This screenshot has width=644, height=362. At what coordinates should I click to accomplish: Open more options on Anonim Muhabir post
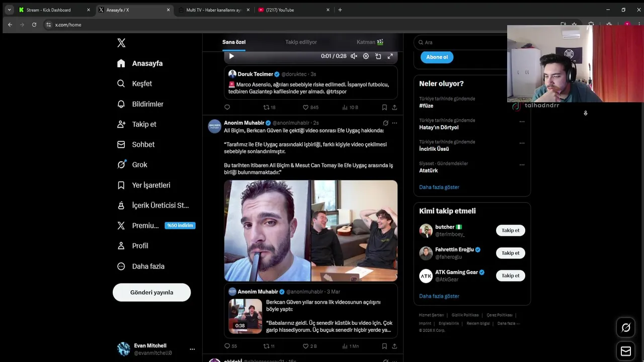(394, 123)
